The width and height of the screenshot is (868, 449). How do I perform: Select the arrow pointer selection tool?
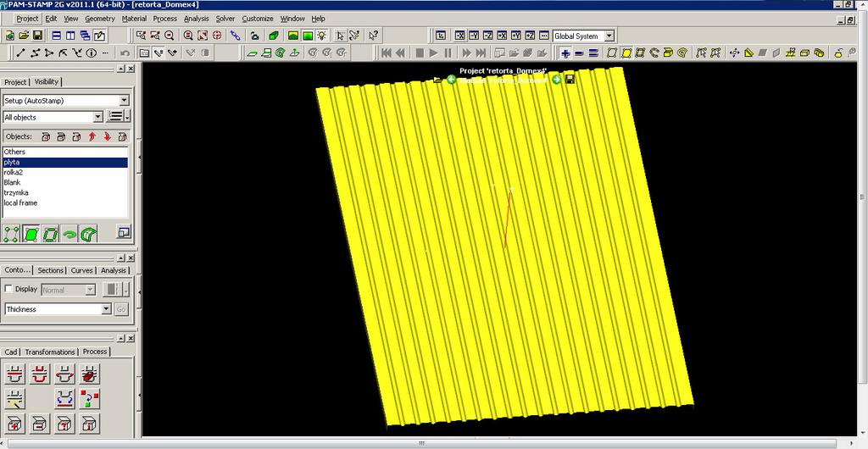click(341, 36)
